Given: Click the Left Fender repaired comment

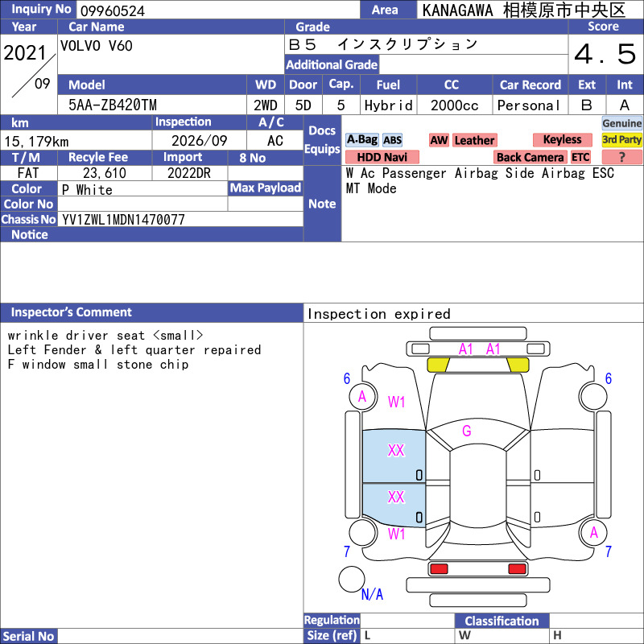Looking at the screenshot, I should click(x=134, y=350).
